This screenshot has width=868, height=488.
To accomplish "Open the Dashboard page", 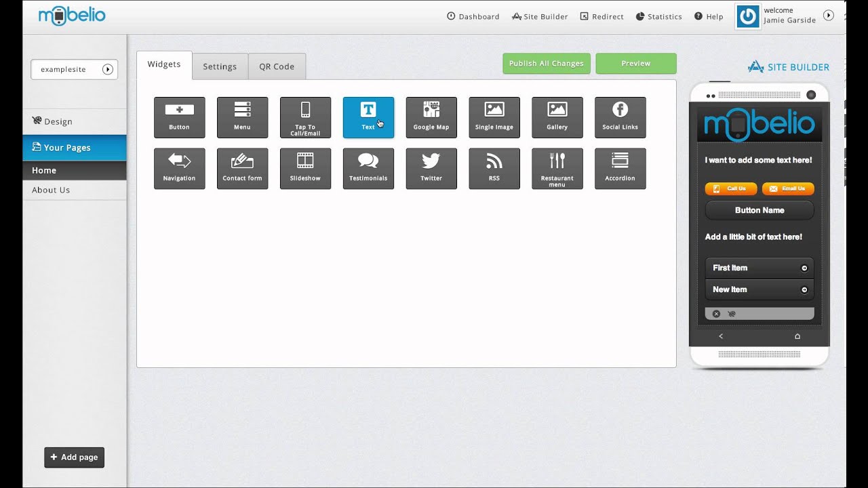I will 473,16.
